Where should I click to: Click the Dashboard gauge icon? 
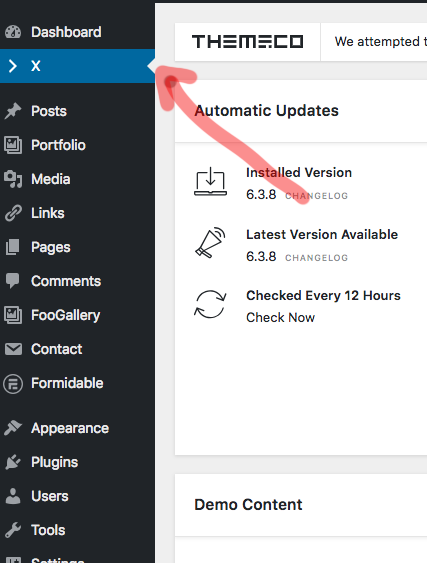[13, 32]
